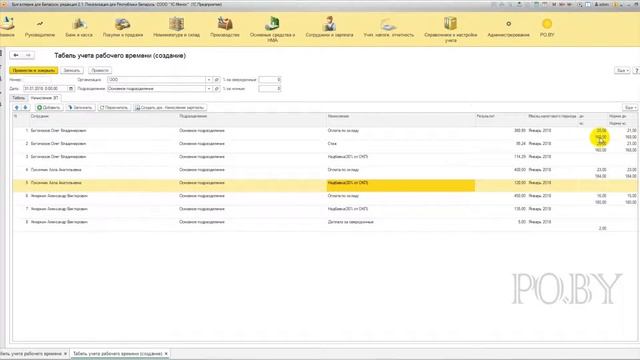Open the Банк и касса section

click(x=79, y=28)
